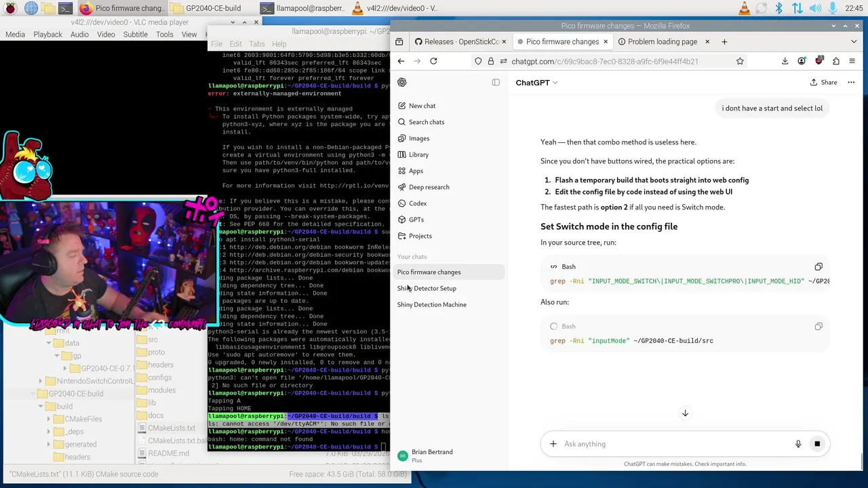The width and height of the screenshot is (868, 488).
Task: Collapse the ChatGPT sidebar
Action: click(496, 82)
